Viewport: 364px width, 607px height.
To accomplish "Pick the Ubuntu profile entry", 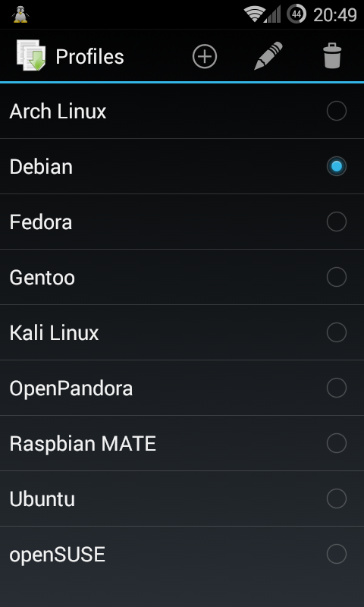I will pyautogui.click(x=182, y=498).
